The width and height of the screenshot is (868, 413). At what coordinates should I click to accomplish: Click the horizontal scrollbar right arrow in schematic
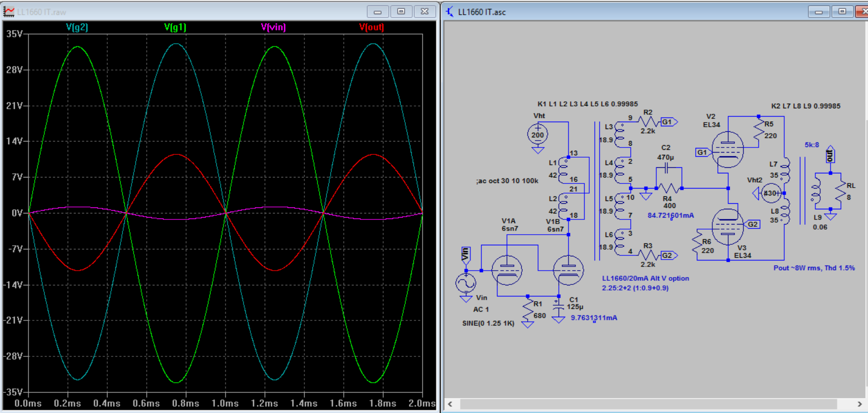859,404
